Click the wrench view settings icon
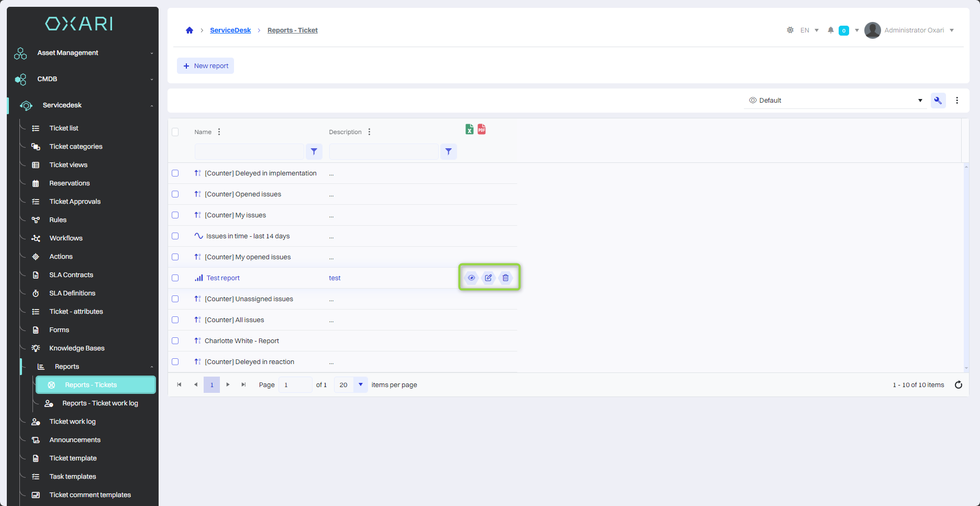The image size is (980, 506). coord(938,101)
